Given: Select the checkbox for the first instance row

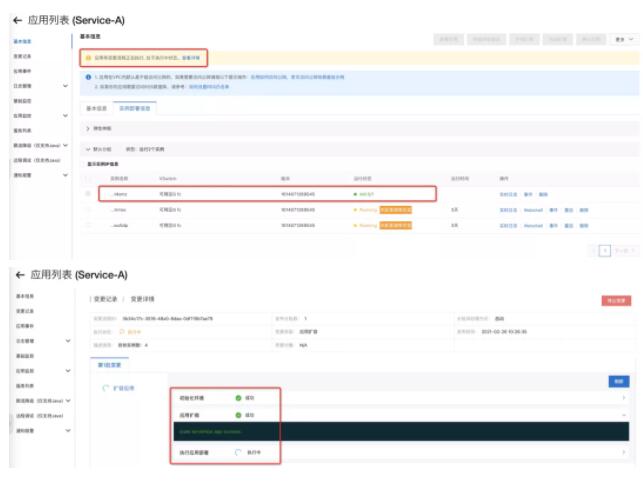Looking at the screenshot, I should click(88, 194).
